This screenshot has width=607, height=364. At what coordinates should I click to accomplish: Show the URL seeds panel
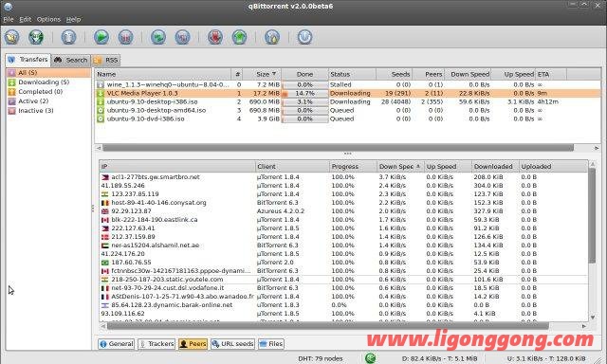pyautogui.click(x=232, y=343)
